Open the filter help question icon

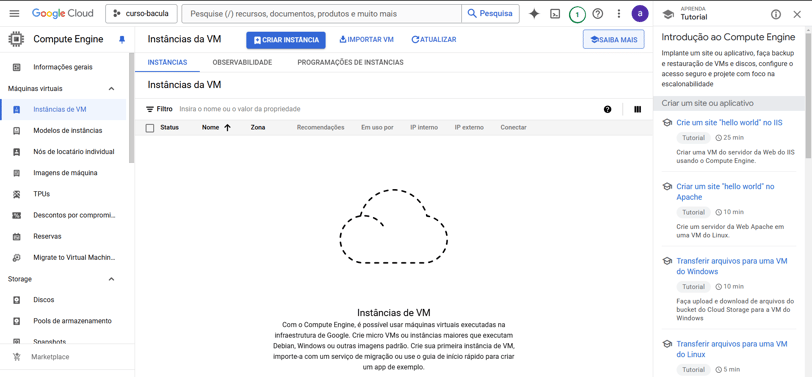607,109
